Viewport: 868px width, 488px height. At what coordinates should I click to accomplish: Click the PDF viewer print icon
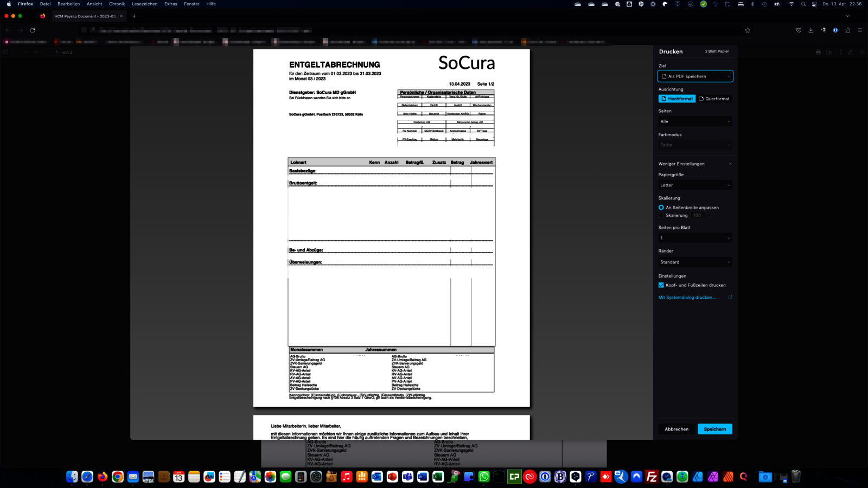coord(819,52)
